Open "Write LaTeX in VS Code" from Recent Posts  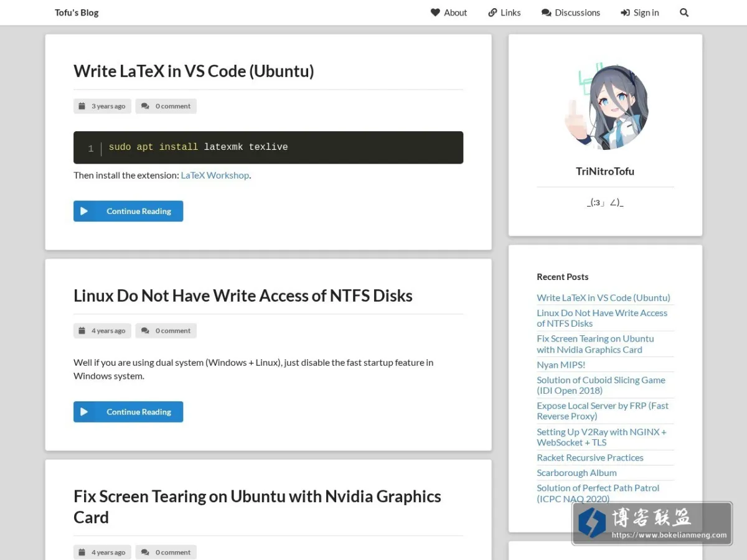click(x=604, y=297)
